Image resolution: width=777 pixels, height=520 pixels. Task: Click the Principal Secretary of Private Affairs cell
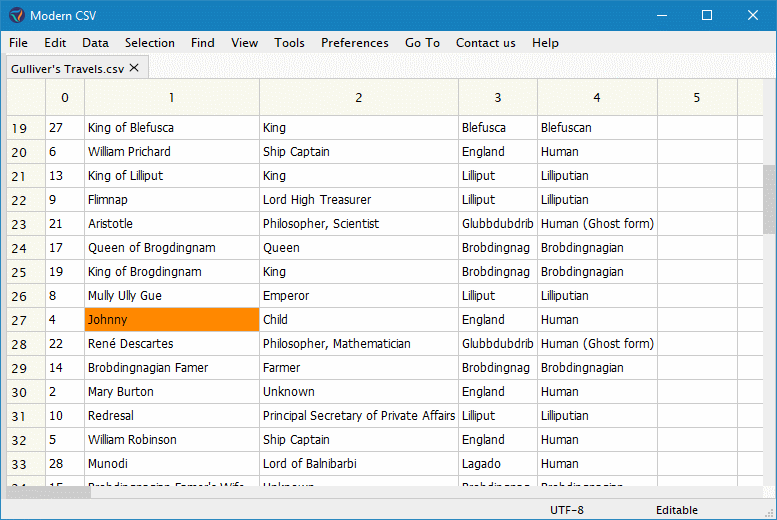pos(359,416)
